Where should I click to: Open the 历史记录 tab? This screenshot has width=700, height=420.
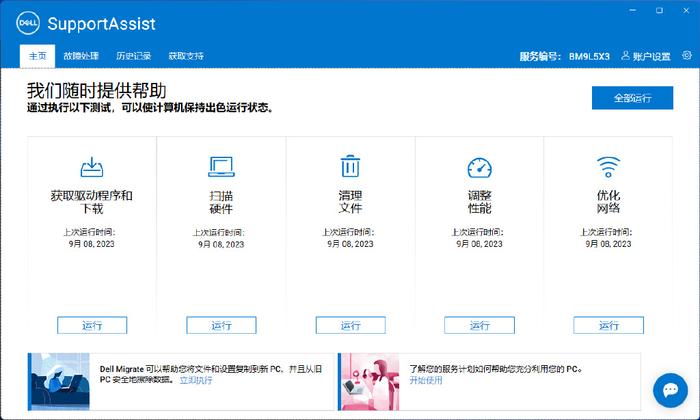[133, 56]
